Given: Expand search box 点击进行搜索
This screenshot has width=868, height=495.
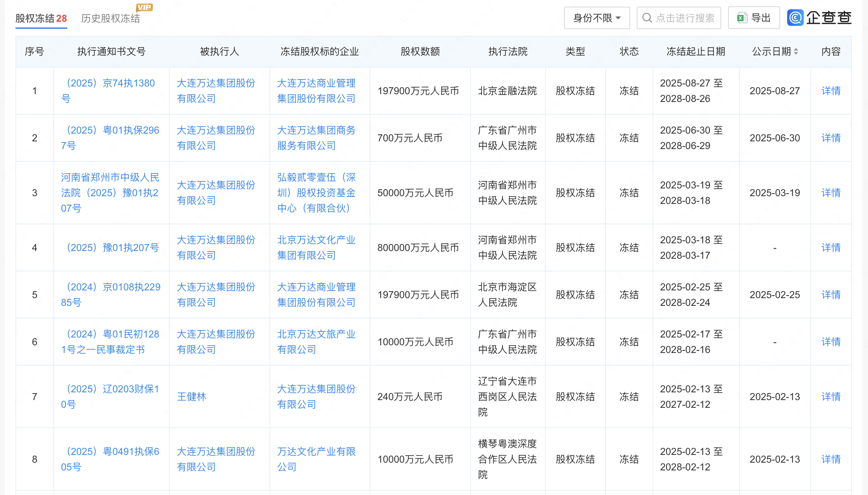Looking at the screenshot, I should click(678, 18).
